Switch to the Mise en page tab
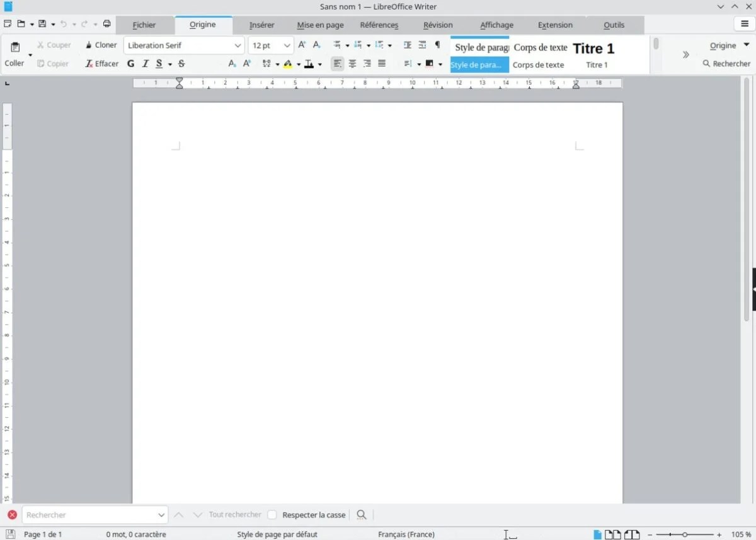756x540 pixels. click(321, 25)
